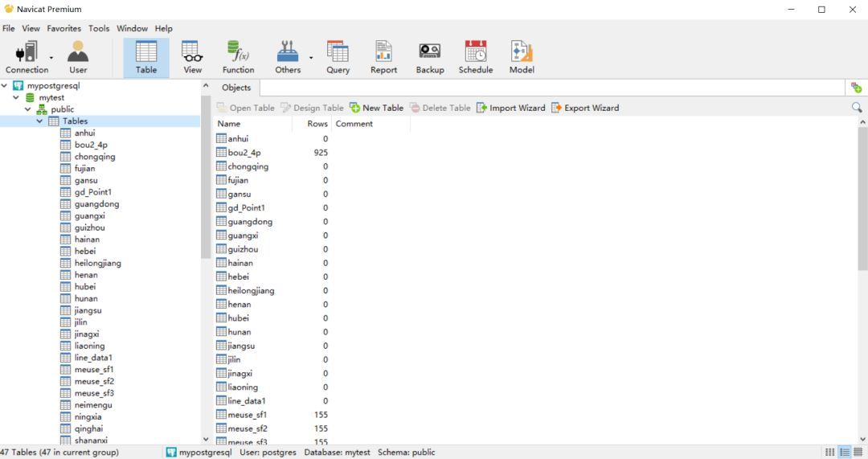868x459 pixels.
Task: Collapse the Tables tree node
Action: tap(40, 121)
